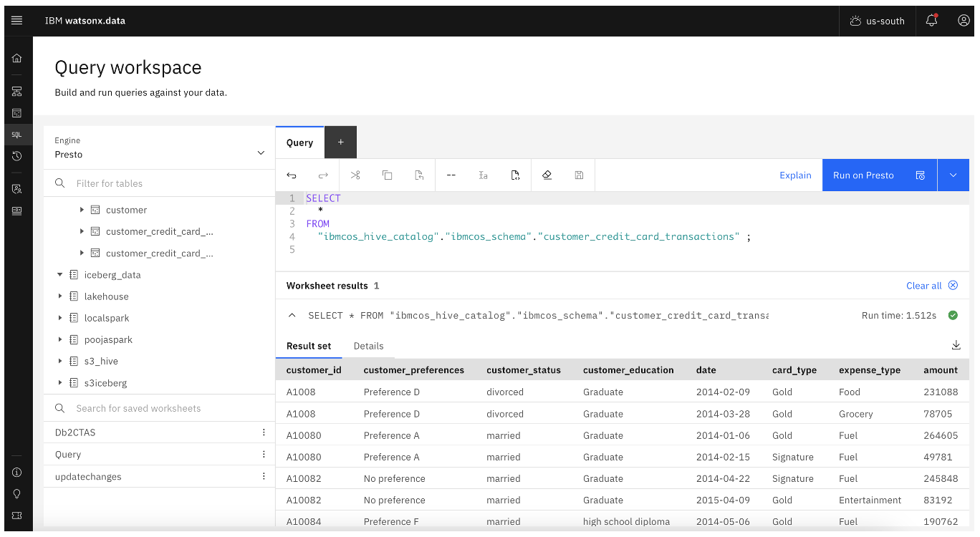The width and height of the screenshot is (980, 537).
Task: Switch to the Details tab
Action: 368,346
